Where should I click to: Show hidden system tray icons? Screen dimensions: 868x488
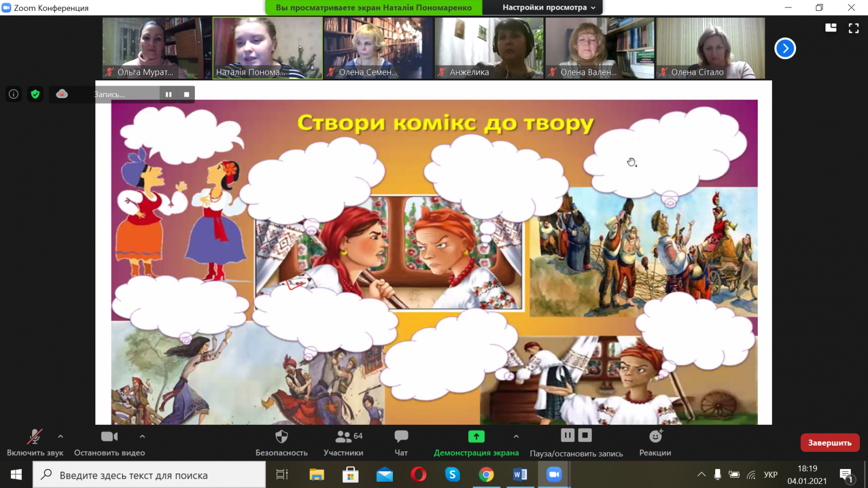point(701,475)
